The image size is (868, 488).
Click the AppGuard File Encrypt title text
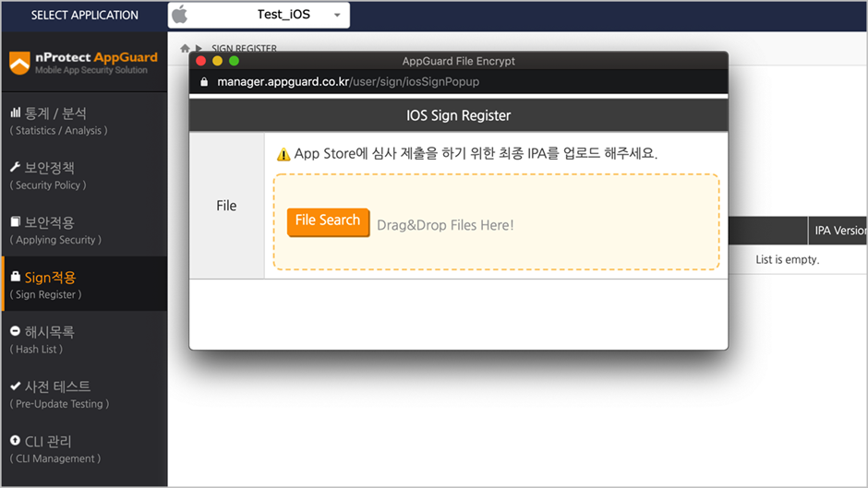[x=458, y=61]
